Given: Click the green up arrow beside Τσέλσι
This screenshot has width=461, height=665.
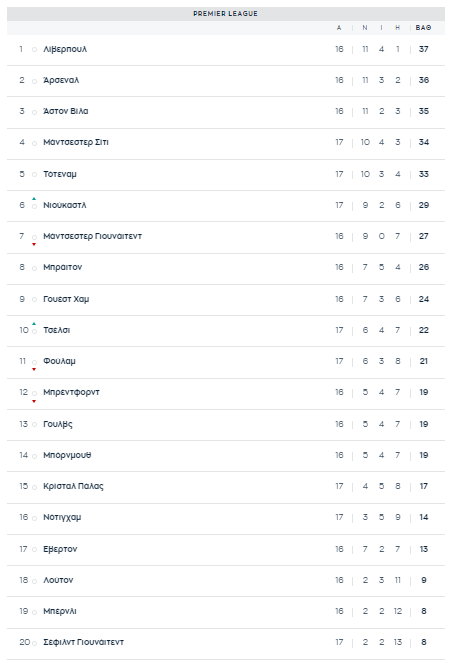Looking at the screenshot, I should pos(34,324).
